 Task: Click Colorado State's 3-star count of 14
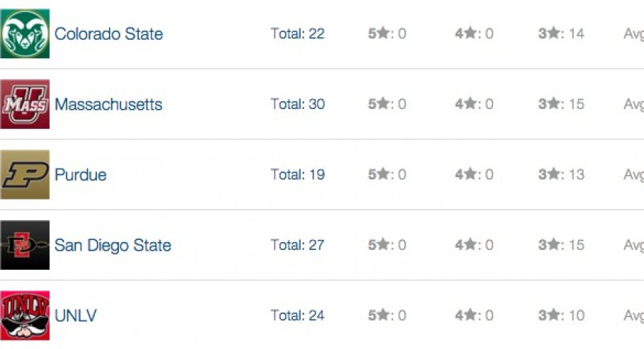coord(561,33)
